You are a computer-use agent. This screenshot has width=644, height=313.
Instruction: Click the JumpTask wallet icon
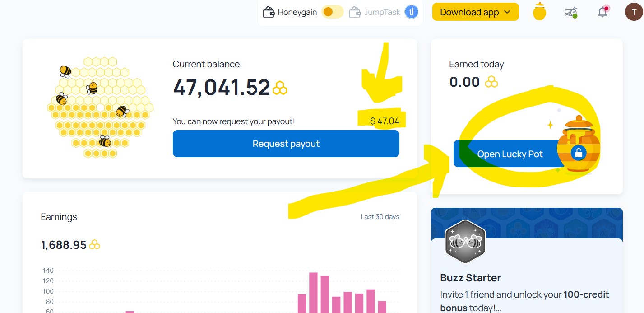(x=355, y=12)
